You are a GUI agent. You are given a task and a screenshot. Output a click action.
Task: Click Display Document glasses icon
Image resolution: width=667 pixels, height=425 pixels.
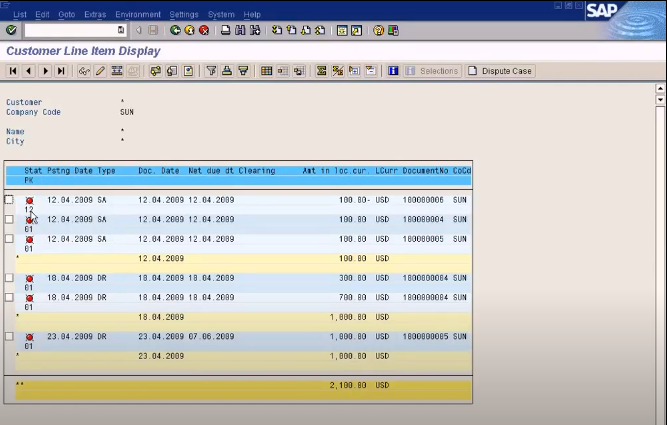click(84, 71)
